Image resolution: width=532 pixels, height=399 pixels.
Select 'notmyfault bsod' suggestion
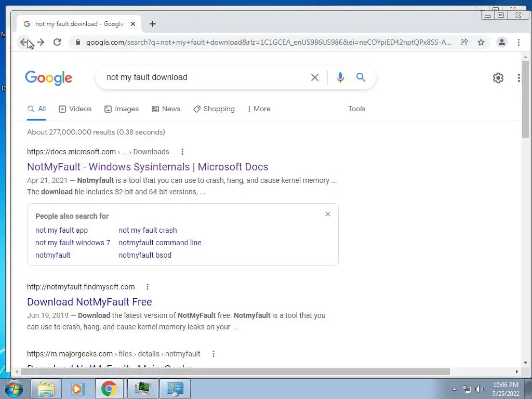pos(145,255)
